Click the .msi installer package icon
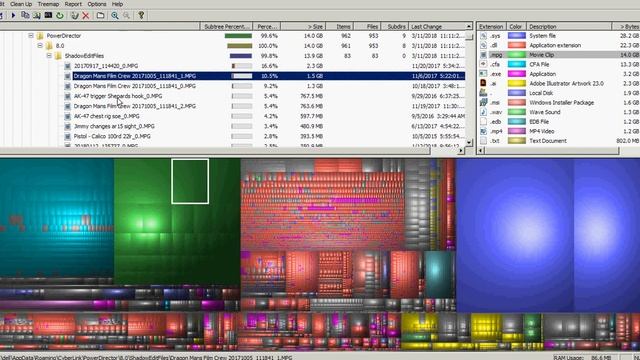This screenshot has width=640, height=360. [483, 102]
